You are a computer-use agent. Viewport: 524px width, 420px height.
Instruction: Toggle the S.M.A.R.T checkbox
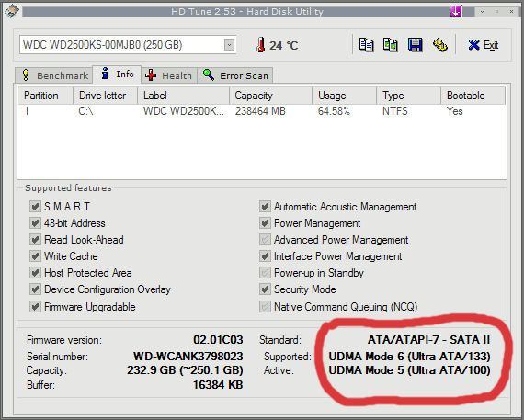pos(35,207)
